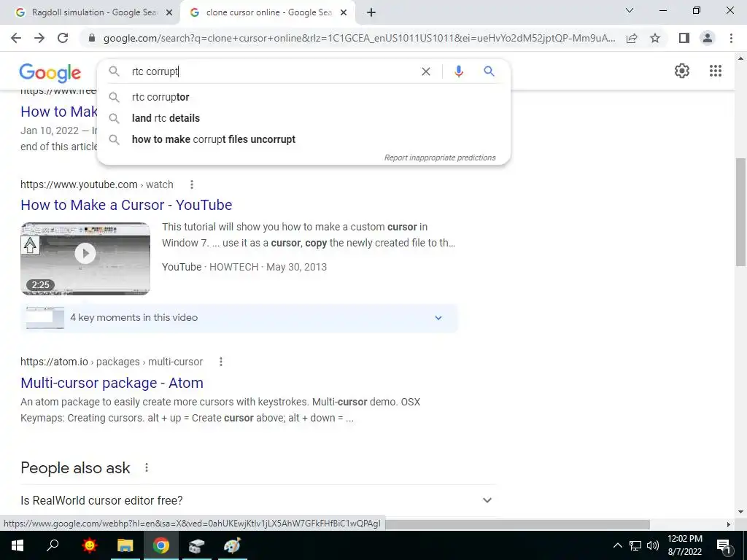This screenshot has height=560, width=747.
Task: Open the volume tray icon
Action: (653, 545)
